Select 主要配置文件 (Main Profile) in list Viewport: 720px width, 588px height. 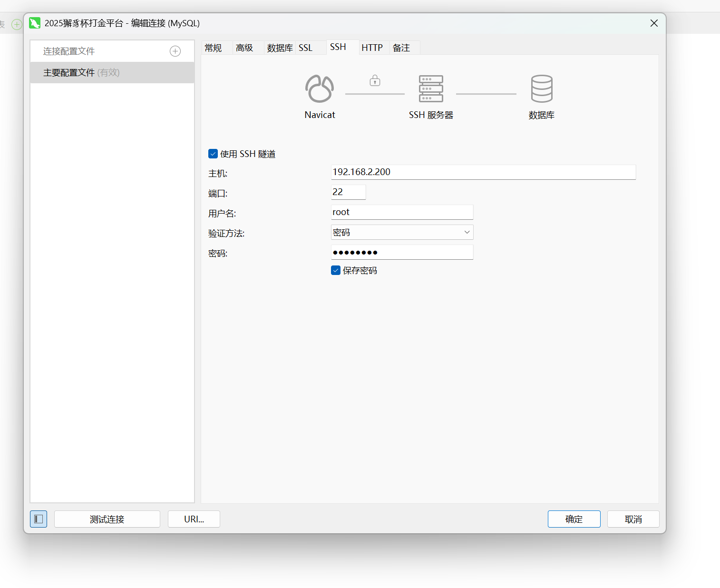(x=112, y=72)
